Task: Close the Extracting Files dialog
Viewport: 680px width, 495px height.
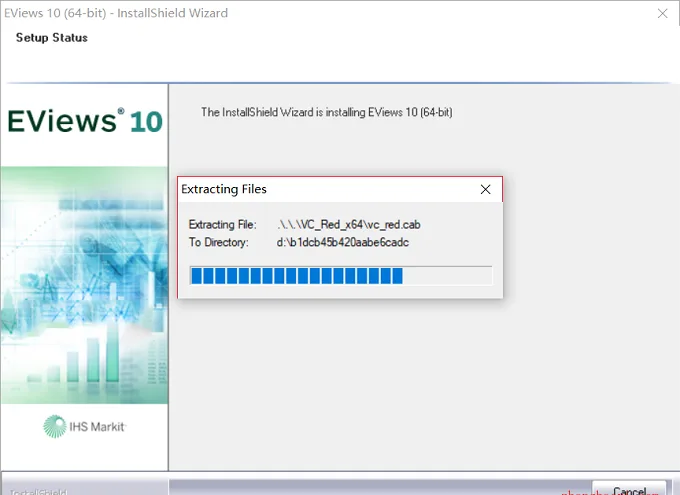Action: [485, 189]
